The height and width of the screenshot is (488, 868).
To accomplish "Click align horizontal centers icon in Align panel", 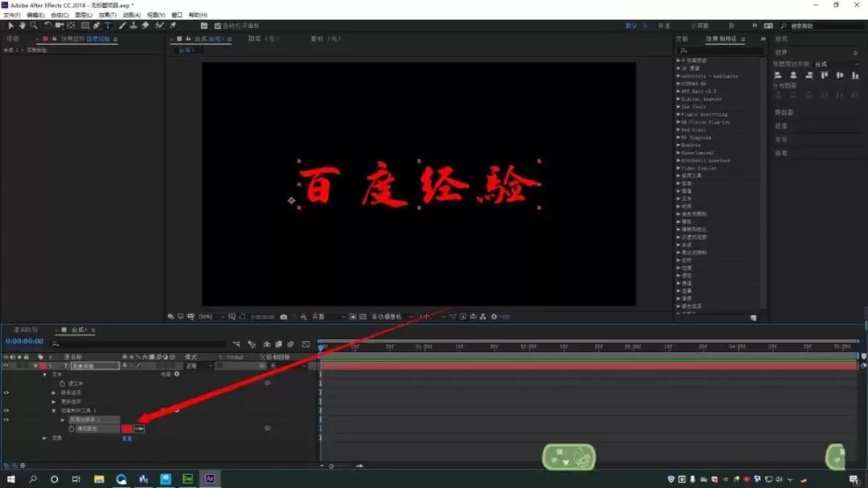I will point(793,76).
